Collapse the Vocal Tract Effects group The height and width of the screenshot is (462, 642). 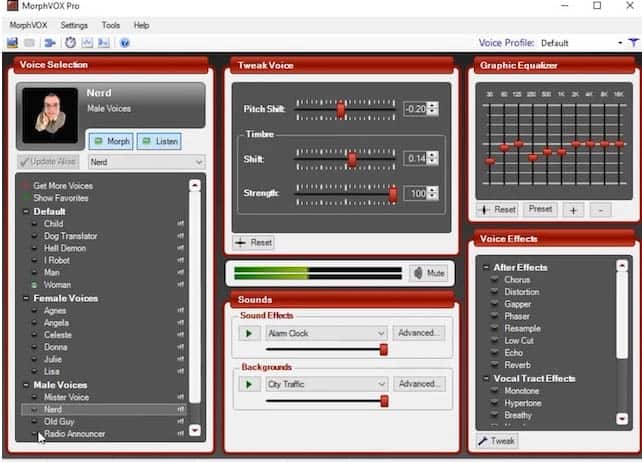click(x=486, y=379)
